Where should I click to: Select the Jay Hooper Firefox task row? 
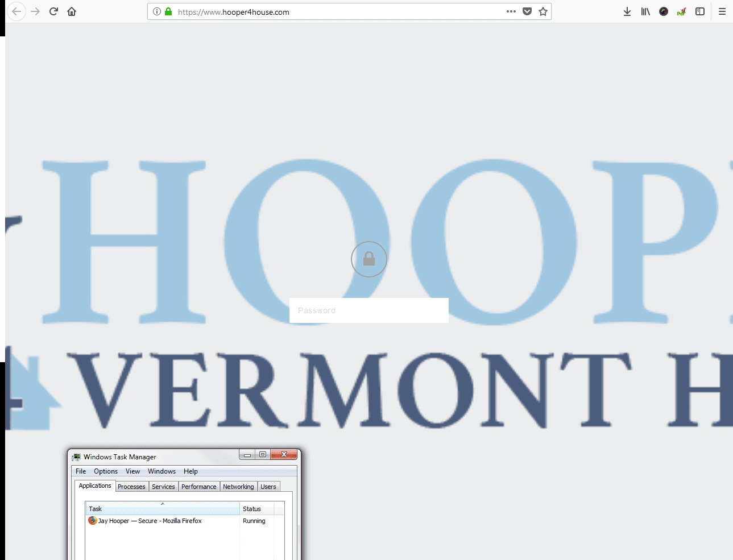point(150,521)
